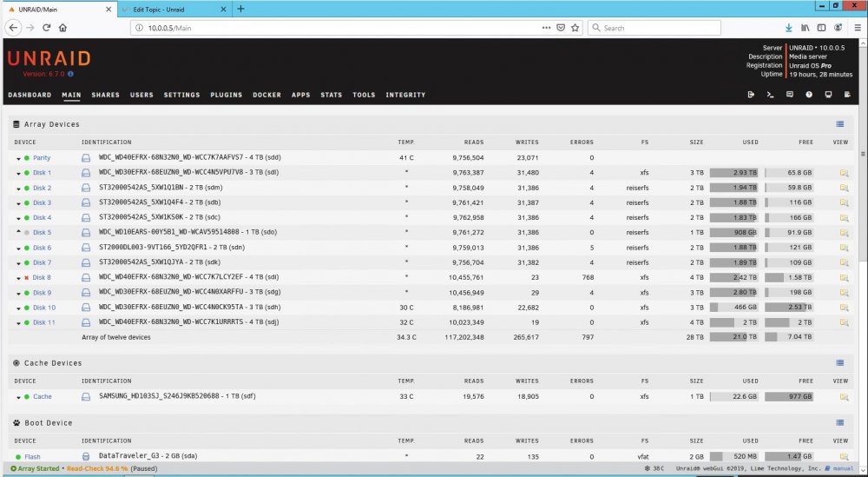Open the Disk 1 settings link

42,173
